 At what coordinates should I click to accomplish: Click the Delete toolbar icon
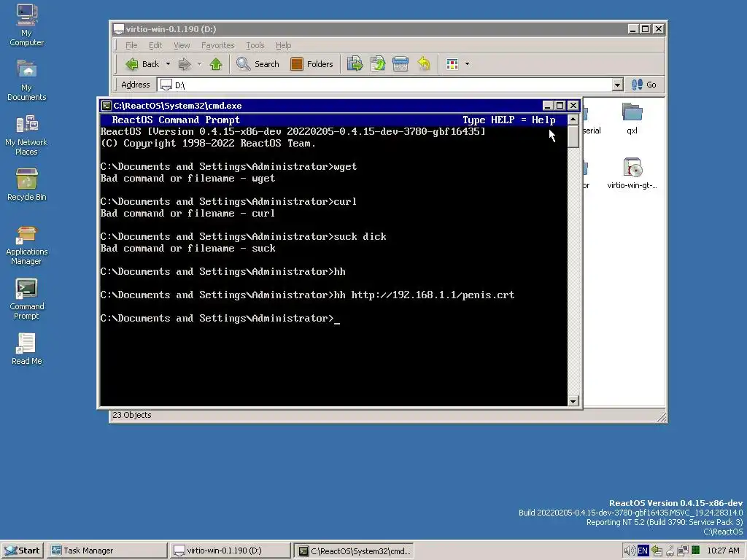point(400,64)
